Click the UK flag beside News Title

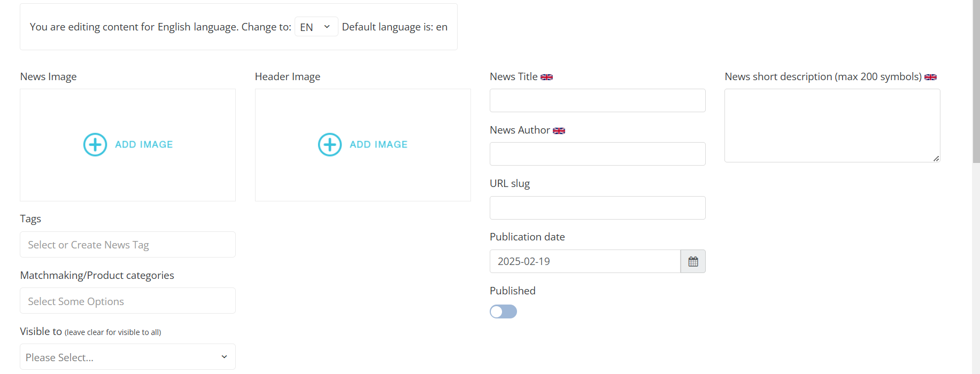[546, 77]
